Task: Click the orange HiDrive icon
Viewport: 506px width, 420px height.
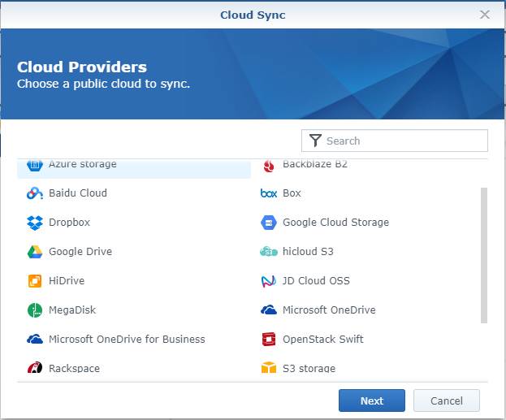Action: tap(35, 281)
